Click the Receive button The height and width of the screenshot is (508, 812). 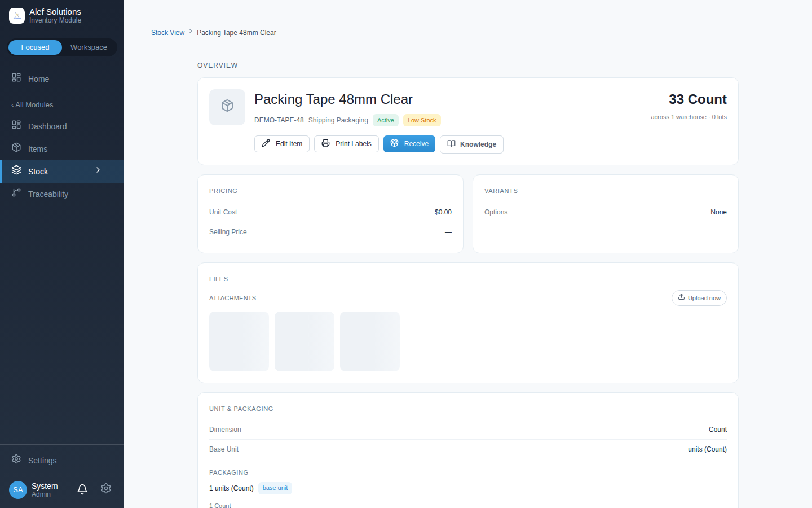409,144
